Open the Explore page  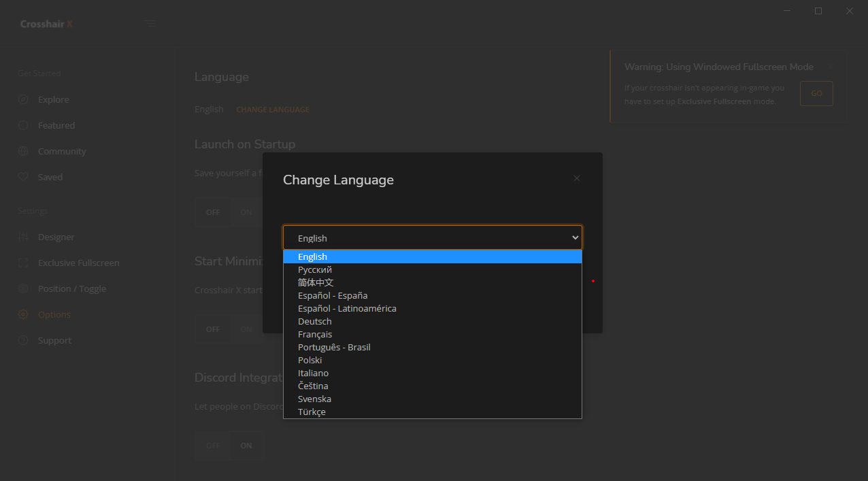point(54,99)
